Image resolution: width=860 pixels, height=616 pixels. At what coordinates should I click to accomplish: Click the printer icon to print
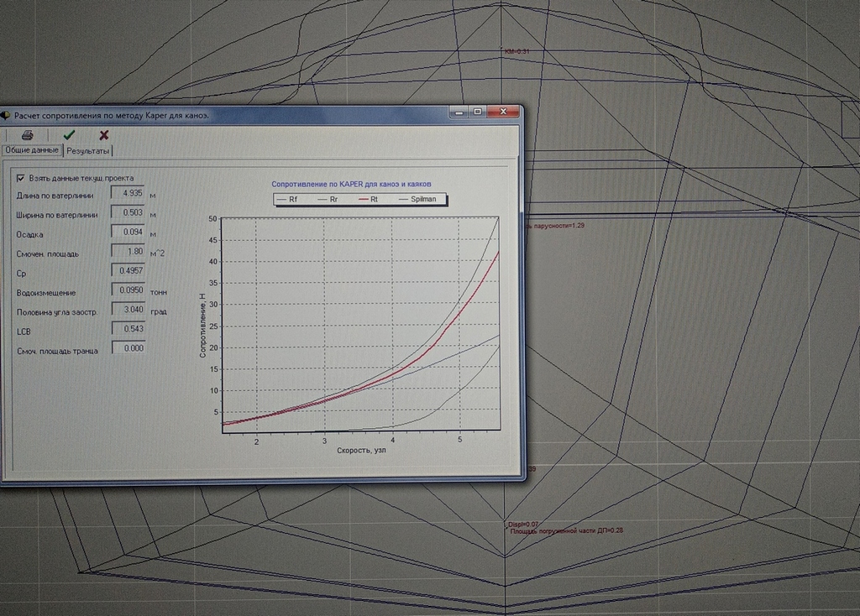point(28,135)
